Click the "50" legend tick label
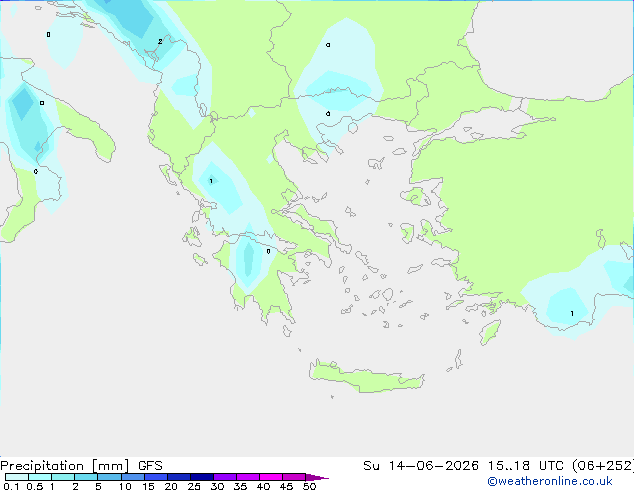The height and width of the screenshot is (490, 634). coord(309,486)
